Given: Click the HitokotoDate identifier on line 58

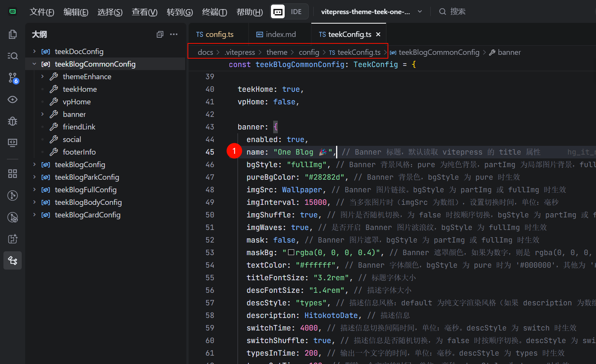Looking at the screenshot, I should tap(331, 315).
